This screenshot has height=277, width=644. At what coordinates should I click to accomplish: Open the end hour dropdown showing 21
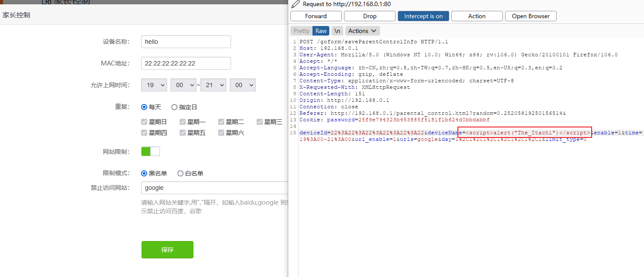coord(213,85)
